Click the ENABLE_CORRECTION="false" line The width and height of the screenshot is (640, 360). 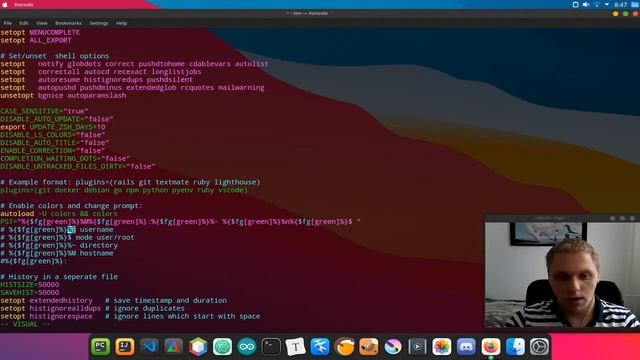53,151
